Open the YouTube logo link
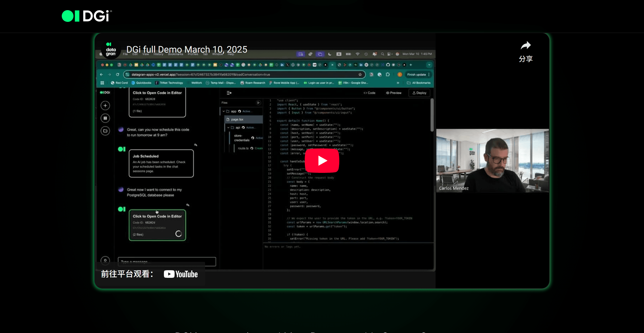Viewport: 644px width, 333px height. pyautogui.click(x=181, y=274)
